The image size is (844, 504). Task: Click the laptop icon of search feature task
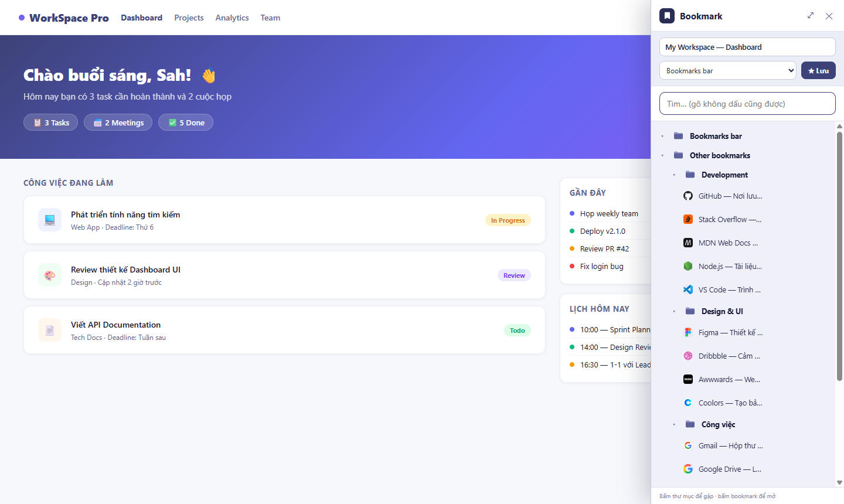pyautogui.click(x=50, y=220)
